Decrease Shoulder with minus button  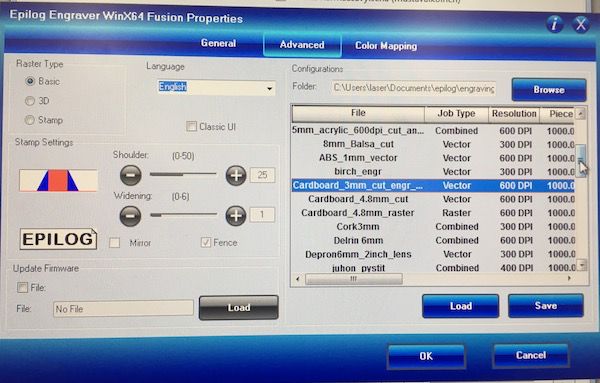(131, 175)
